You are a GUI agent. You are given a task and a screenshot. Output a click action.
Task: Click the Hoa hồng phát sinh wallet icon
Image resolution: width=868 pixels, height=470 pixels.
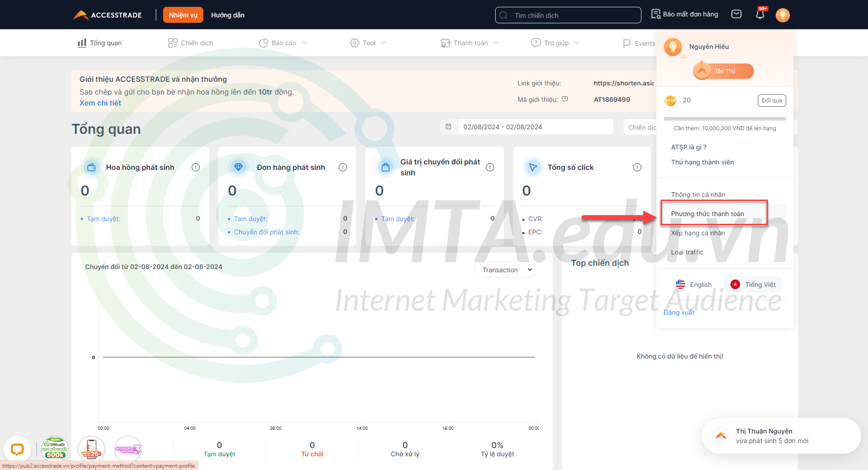point(91,167)
